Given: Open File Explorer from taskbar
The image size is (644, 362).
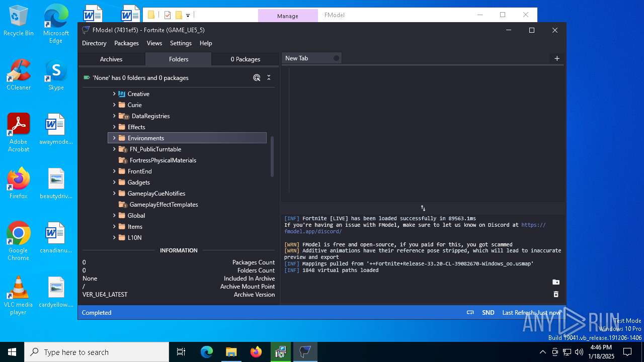Looking at the screenshot, I should (231, 352).
